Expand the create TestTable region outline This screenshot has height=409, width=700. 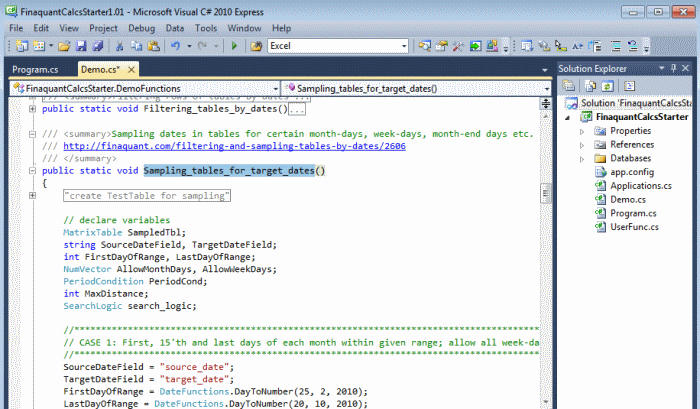click(32, 195)
